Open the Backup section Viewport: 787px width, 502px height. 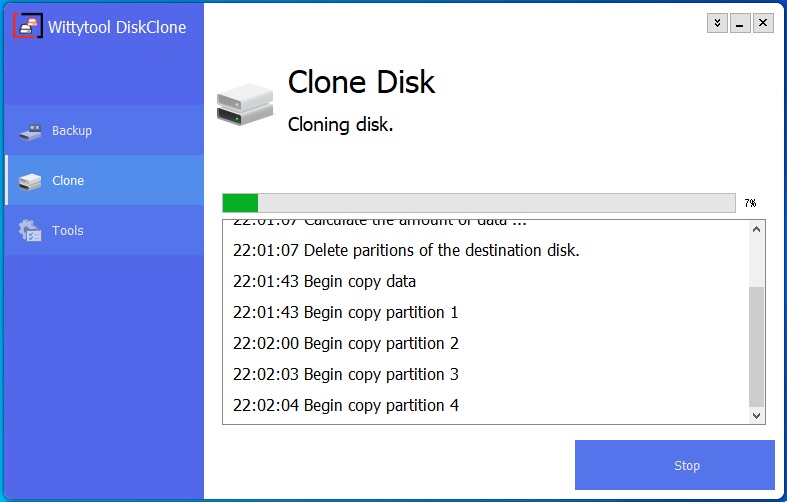pos(104,131)
